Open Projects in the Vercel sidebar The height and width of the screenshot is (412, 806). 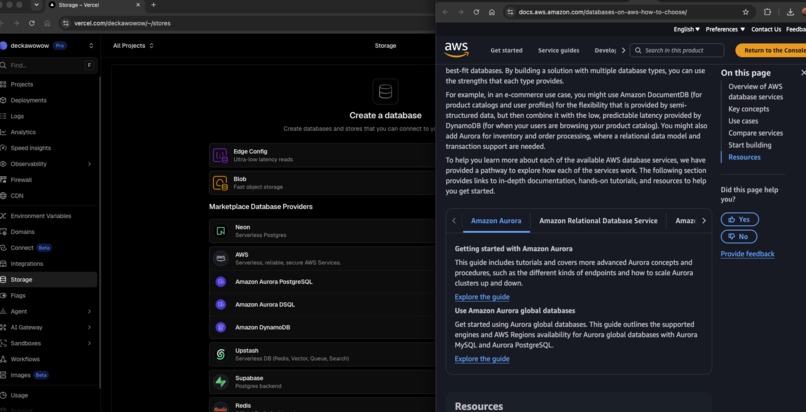point(22,84)
